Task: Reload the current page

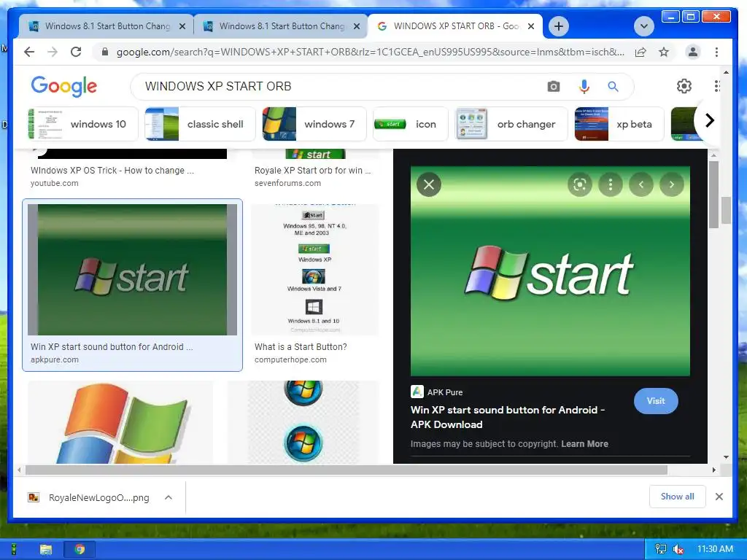Action: [x=76, y=52]
